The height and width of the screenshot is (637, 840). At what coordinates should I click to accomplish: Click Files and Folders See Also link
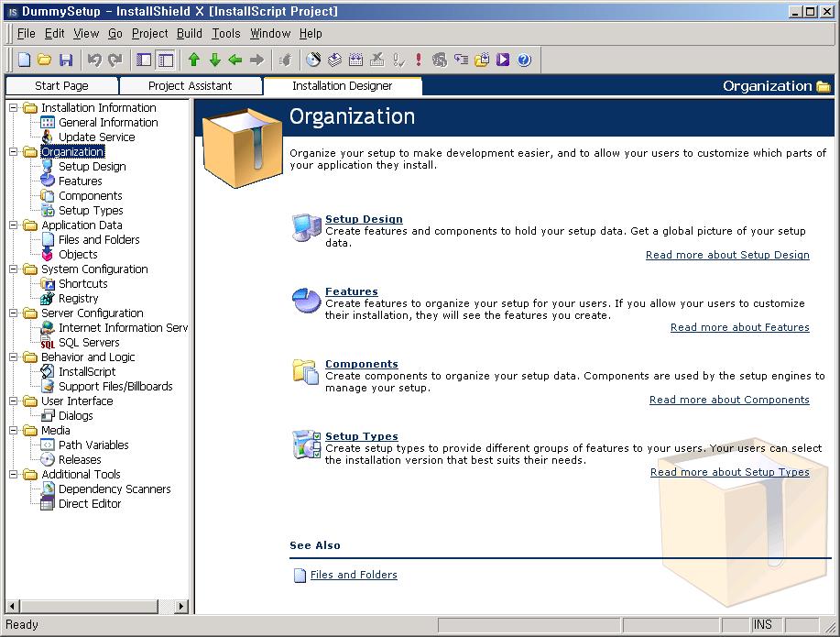[354, 575]
